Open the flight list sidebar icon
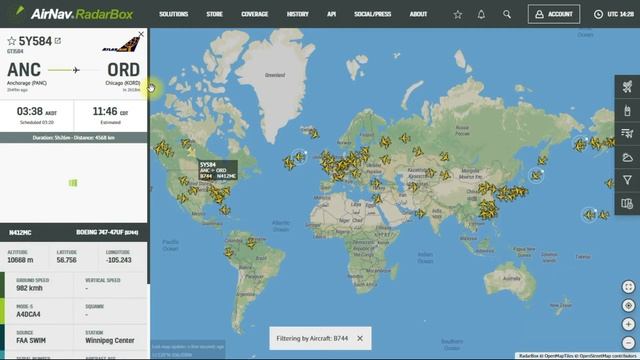 [x=627, y=133]
